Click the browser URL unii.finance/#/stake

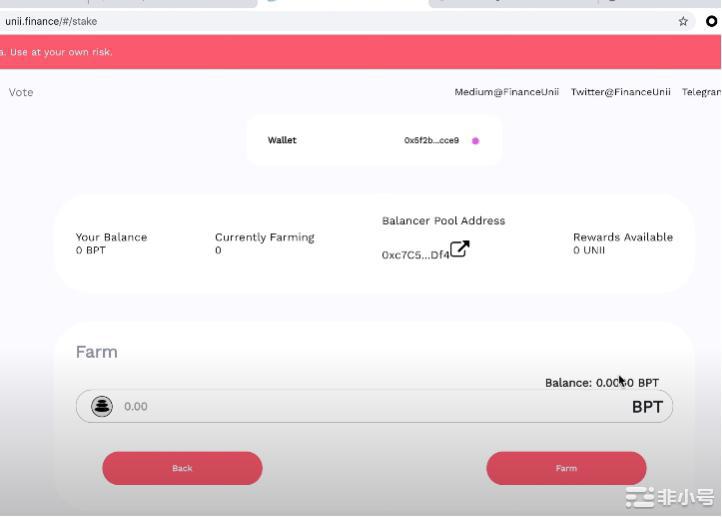51,21
